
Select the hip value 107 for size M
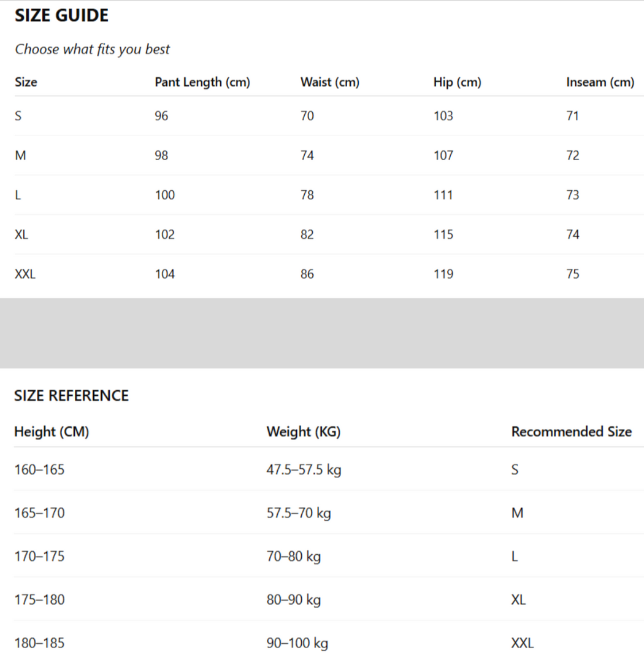point(443,156)
